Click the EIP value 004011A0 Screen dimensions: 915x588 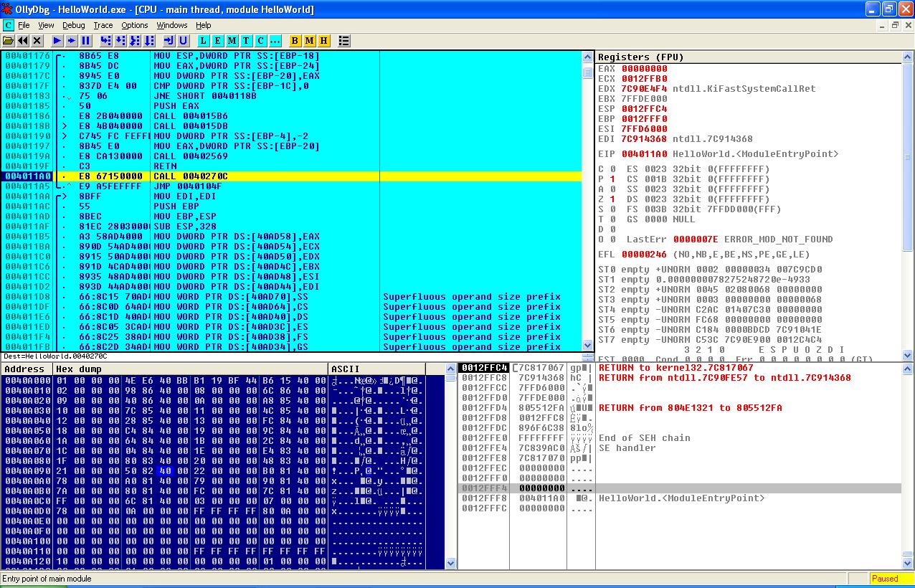tap(644, 154)
